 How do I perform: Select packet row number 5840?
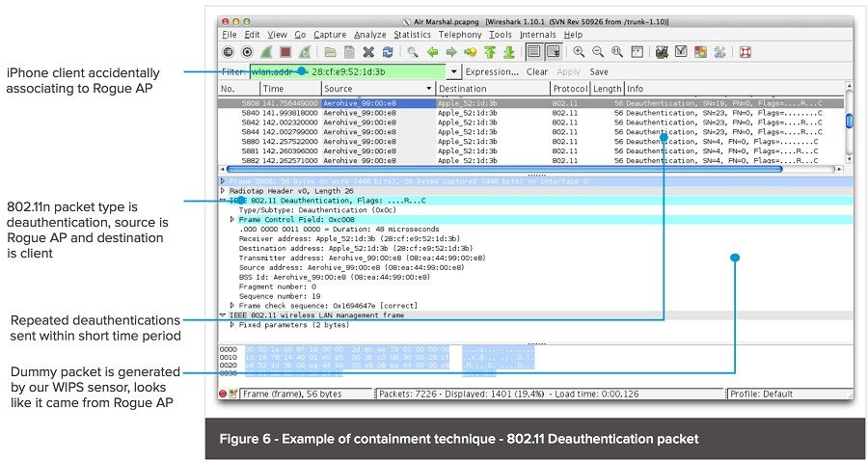point(531,113)
